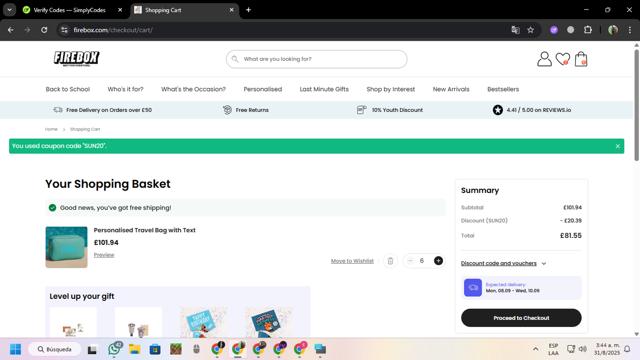Open the Last Minute Gifts menu
This screenshot has height=360, width=640.
324,89
